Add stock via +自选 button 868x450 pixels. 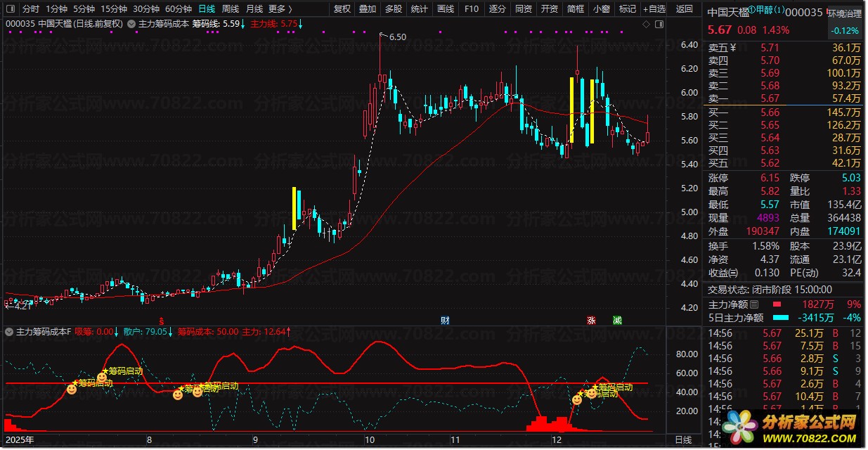tap(653, 9)
